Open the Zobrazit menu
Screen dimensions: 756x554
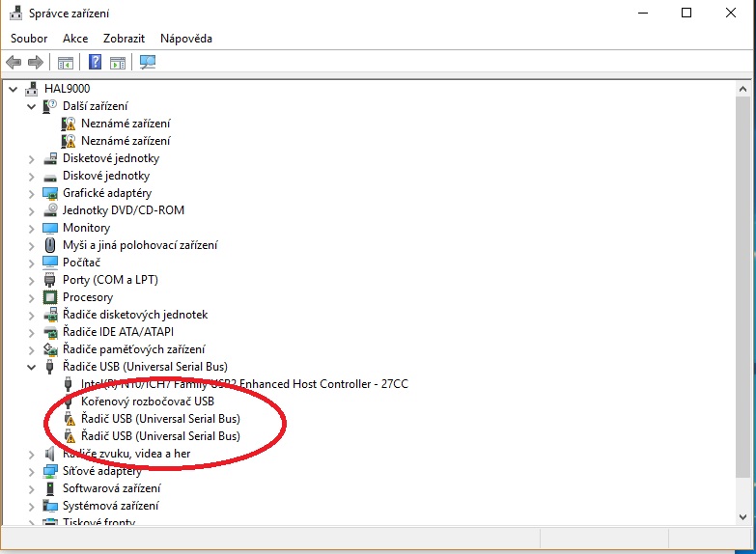tap(124, 39)
